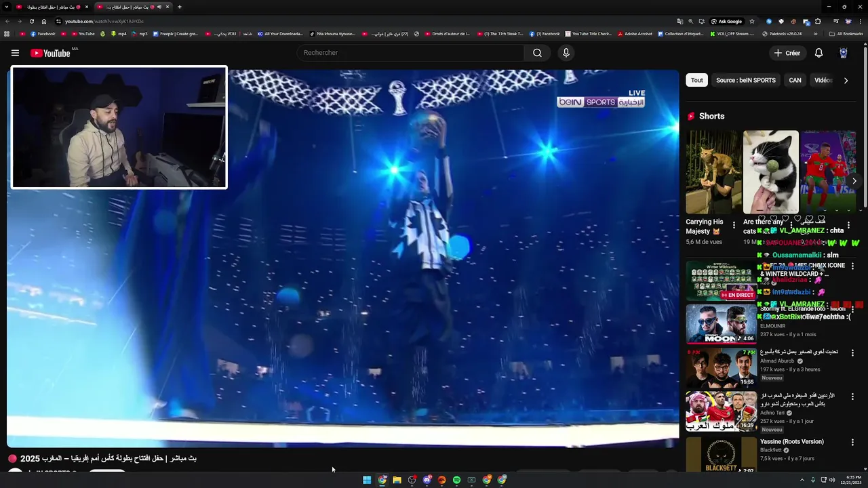Screen dimensions: 868x488
Task: Open the Adobe Acrobat bookmark
Action: tap(635, 33)
